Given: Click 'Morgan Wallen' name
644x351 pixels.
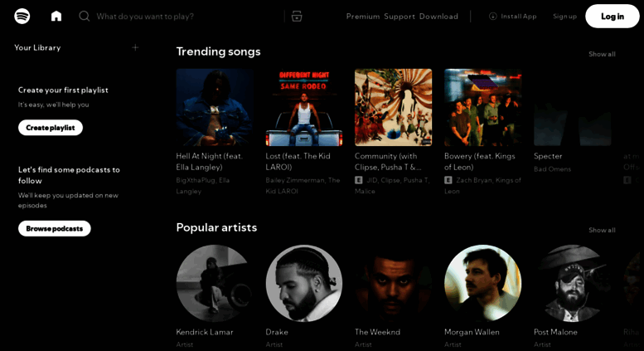Looking at the screenshot, I should [472, 332].
